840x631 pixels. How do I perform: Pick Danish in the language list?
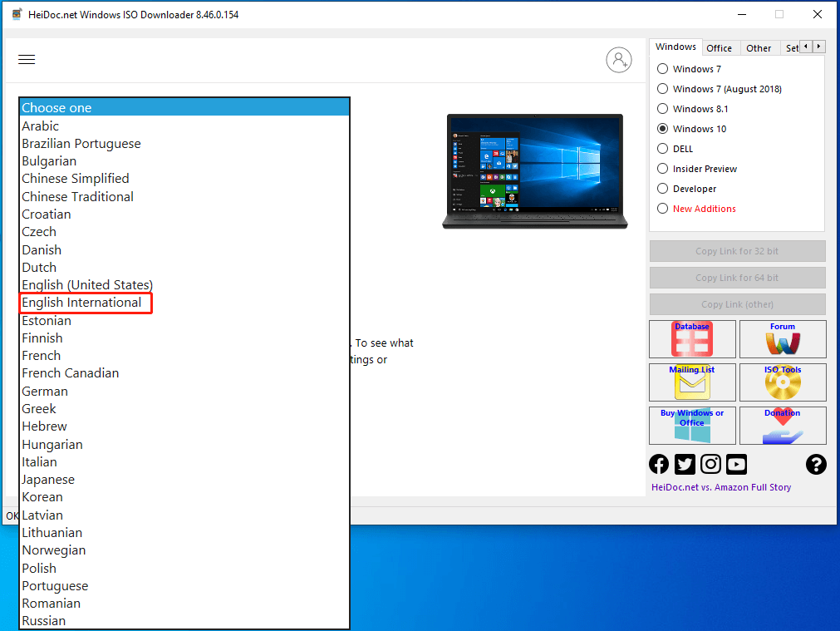184,250
